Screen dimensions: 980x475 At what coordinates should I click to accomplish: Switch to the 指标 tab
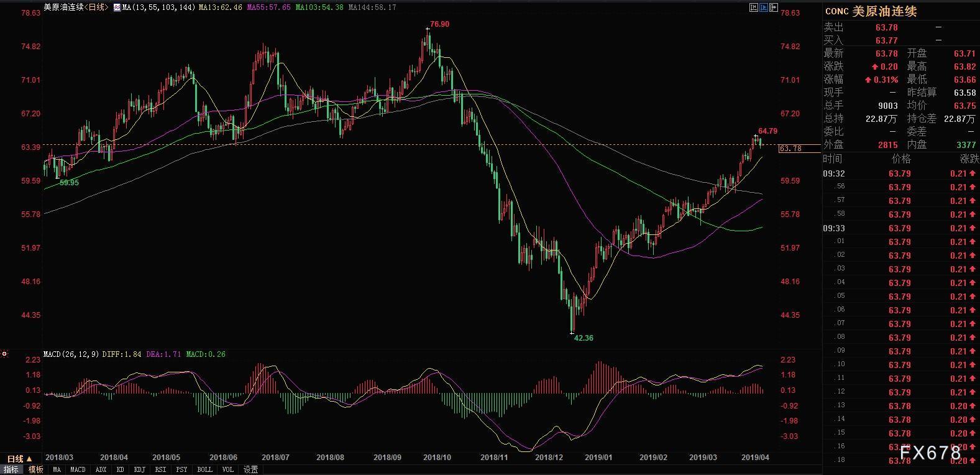[12, 469]
